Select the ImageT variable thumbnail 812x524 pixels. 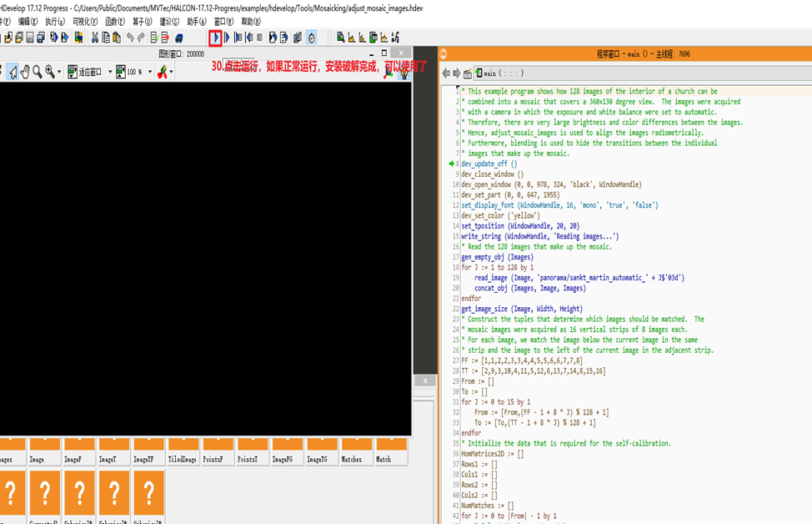click(x=114, y=451)
